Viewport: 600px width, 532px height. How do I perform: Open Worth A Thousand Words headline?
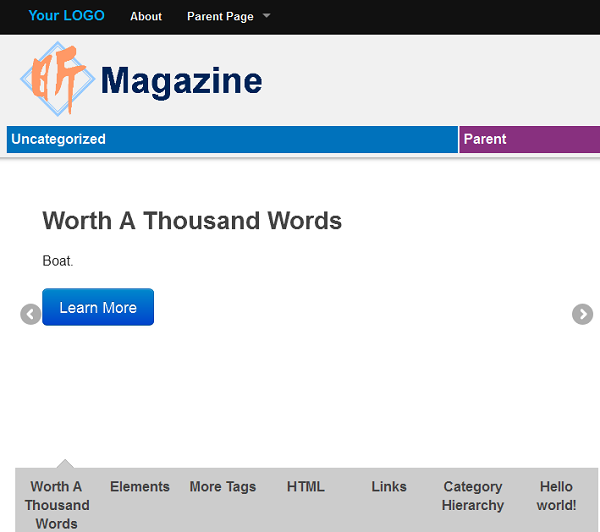(192, 221)
